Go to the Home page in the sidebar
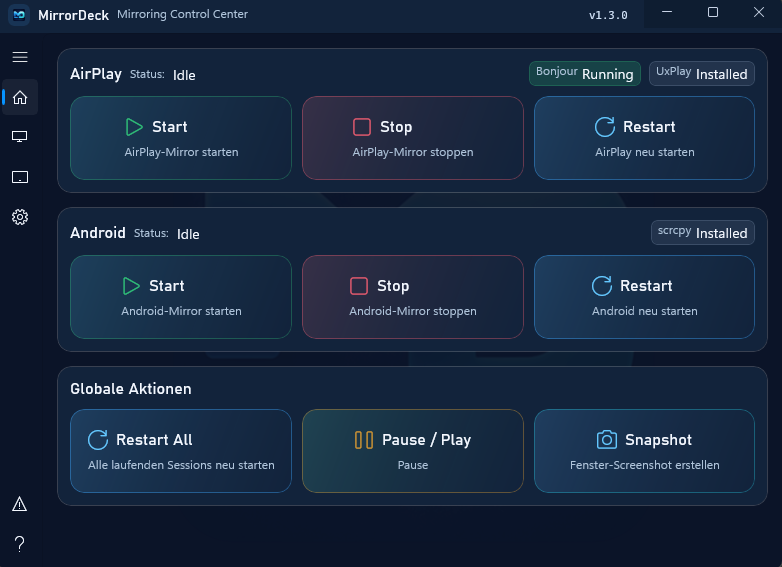Screen dimensions: 782x567 click(x=20, y=97)
